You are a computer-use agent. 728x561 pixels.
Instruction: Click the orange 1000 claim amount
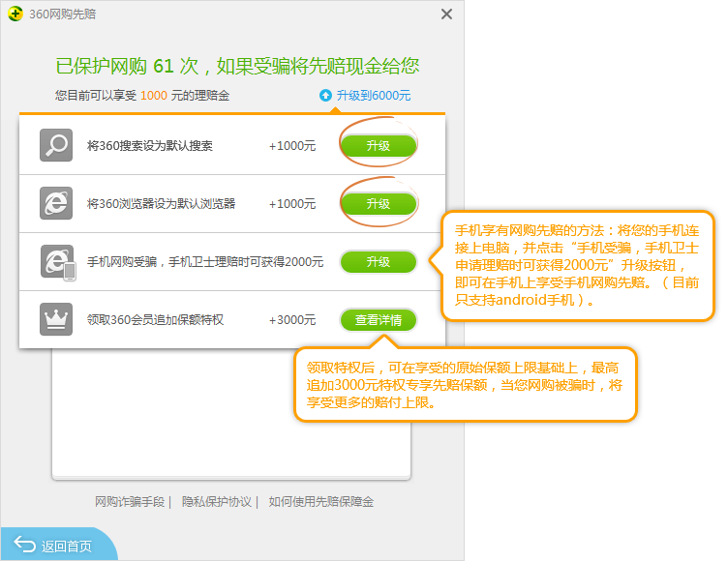point(154,96)
